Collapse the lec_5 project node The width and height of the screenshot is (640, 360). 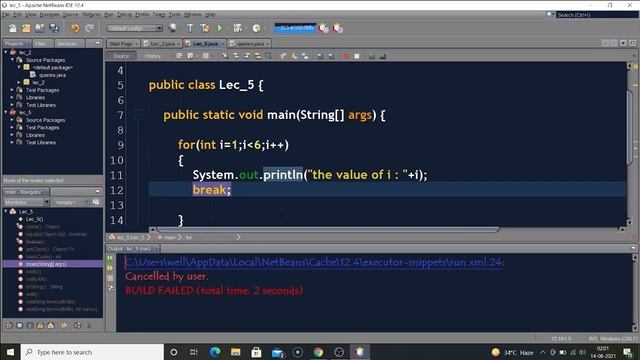coord(6,112)
